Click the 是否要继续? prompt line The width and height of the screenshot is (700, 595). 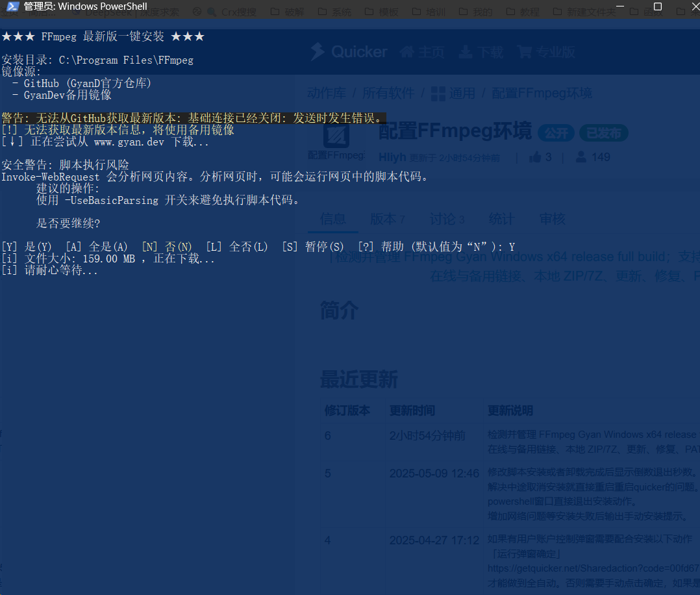[x=68, y=223]
